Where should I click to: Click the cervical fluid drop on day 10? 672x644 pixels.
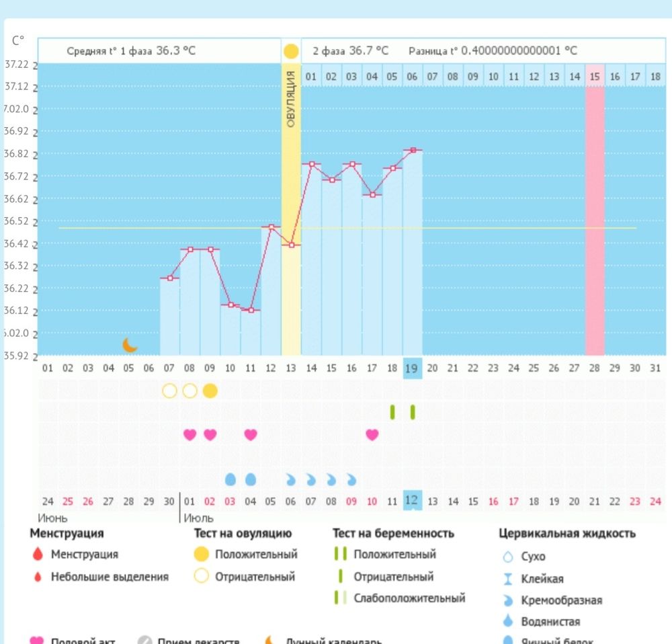click(230, 479)
